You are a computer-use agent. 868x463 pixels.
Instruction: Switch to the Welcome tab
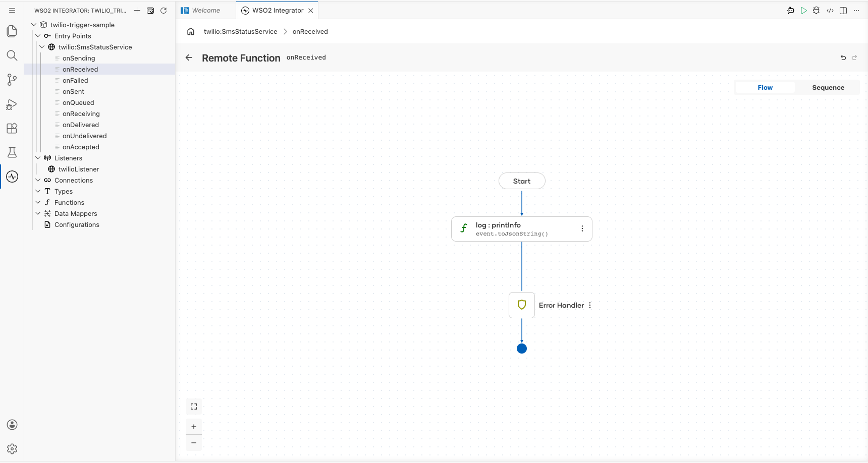tap(206, 10)
